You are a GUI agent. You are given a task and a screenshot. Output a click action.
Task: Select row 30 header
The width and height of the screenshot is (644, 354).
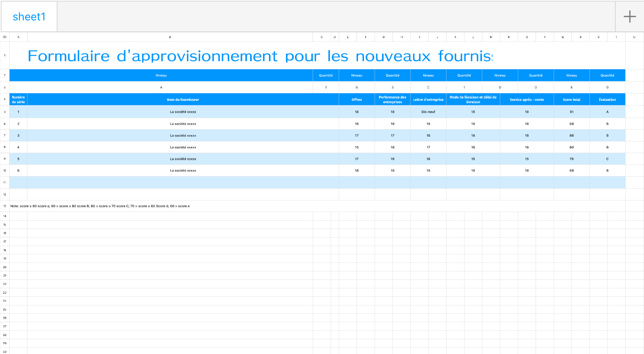(5, 351)
